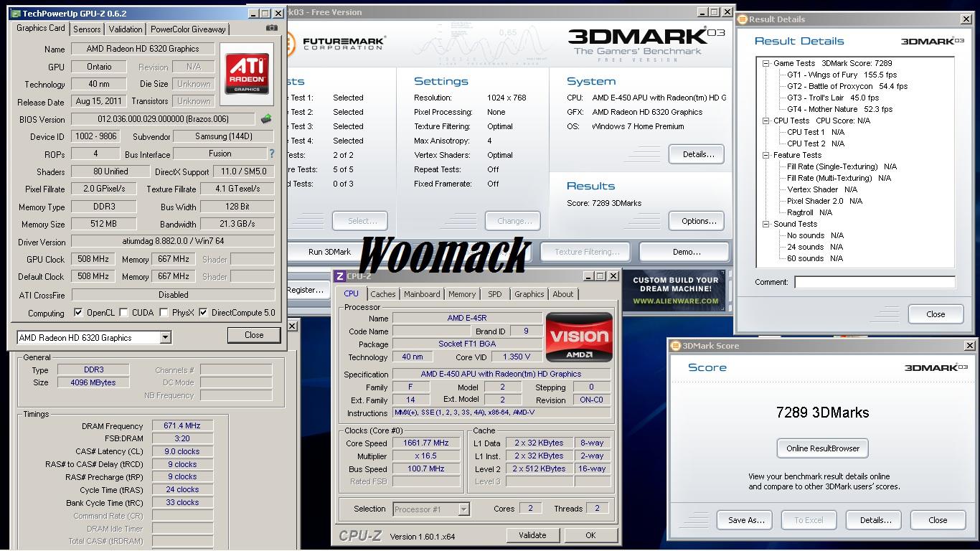Click the CPU-Z title bar icon
Screen dimensions: 980x551
(340, 276)
